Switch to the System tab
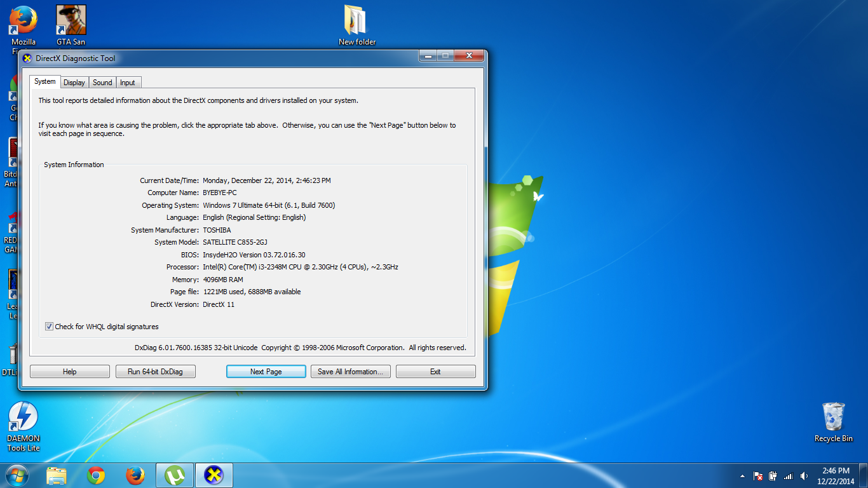Image resolution: width=868 pixels, height=488 pixels. [45, 82]
